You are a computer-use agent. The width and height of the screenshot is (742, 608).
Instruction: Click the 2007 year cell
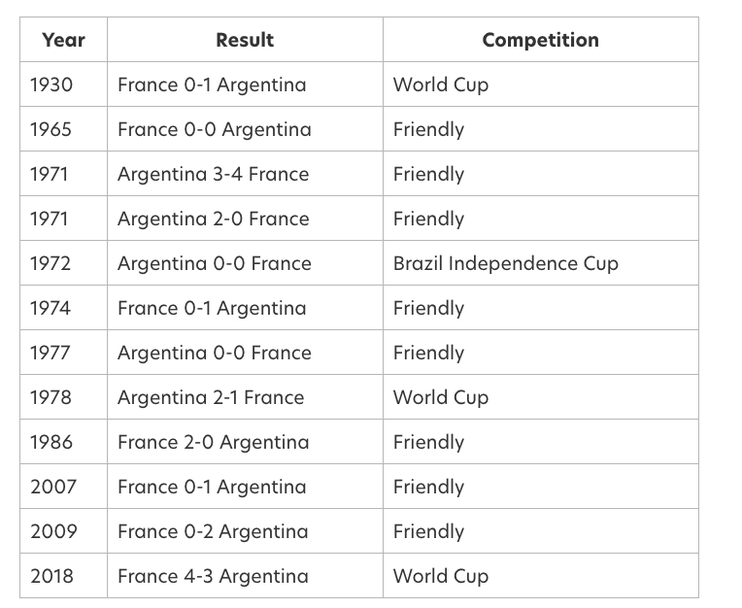53,487
